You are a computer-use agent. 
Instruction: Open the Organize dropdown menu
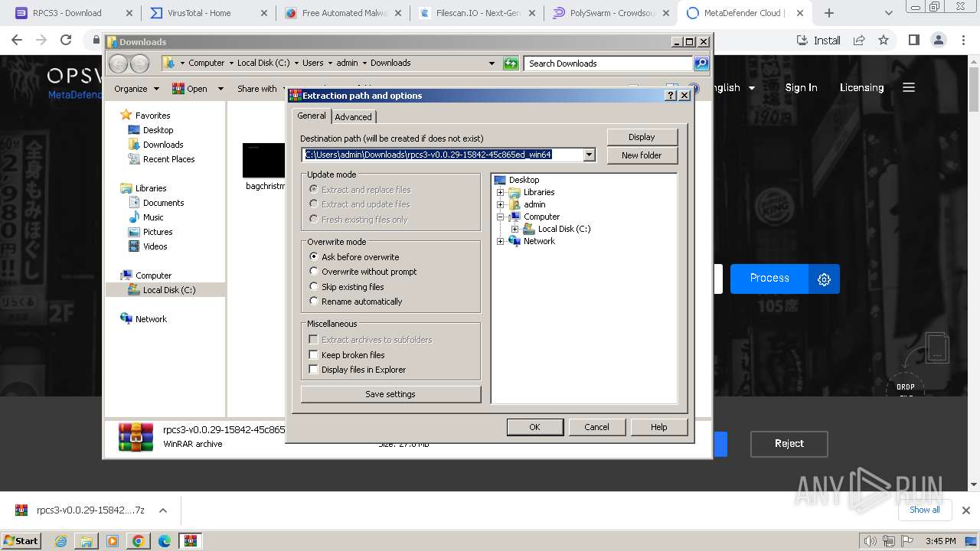coord(136,89)
